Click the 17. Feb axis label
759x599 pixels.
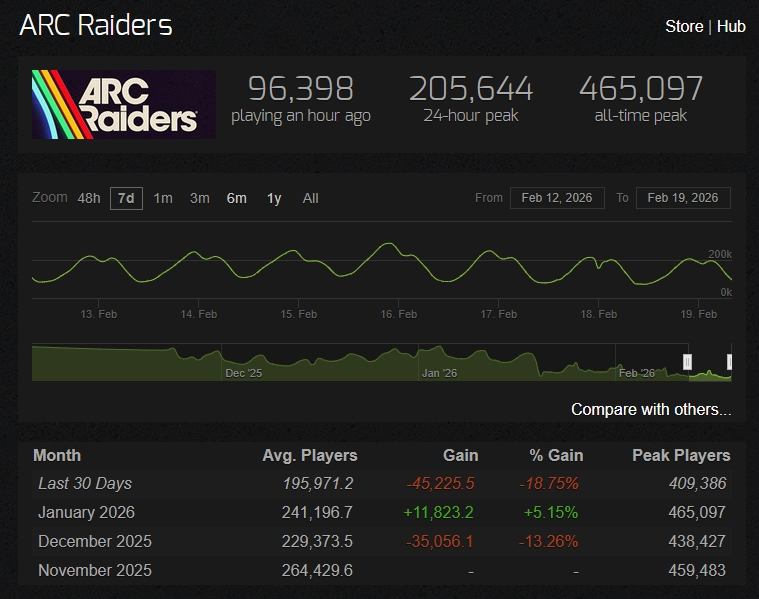pyautogui.click(x=499, y=314)
